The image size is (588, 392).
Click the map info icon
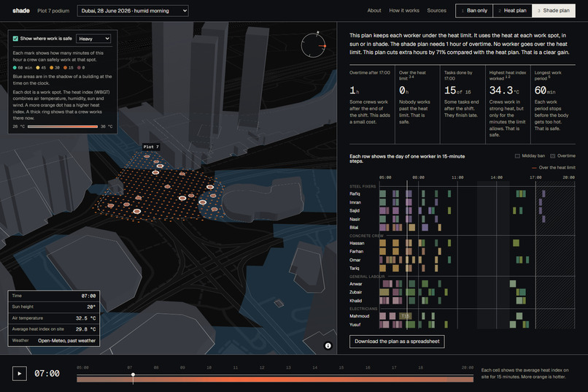click(328, 346)
